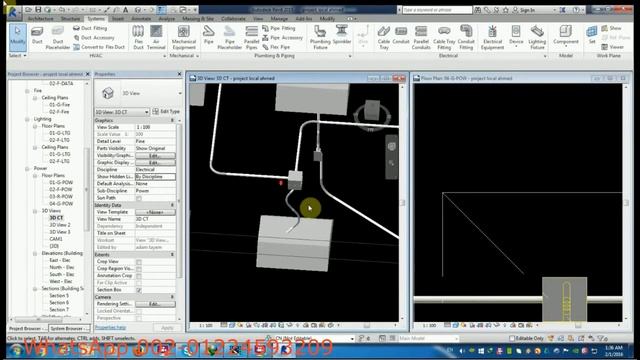Open the Architecture ribbon tab
Viewport: 640px width, 360px height.
pyautogui.click(x=40, y=19)
